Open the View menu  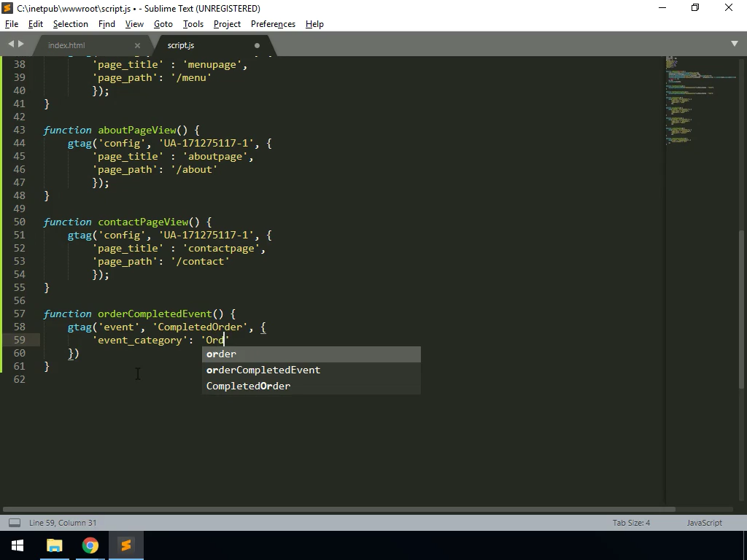click(x=134, y=24)
